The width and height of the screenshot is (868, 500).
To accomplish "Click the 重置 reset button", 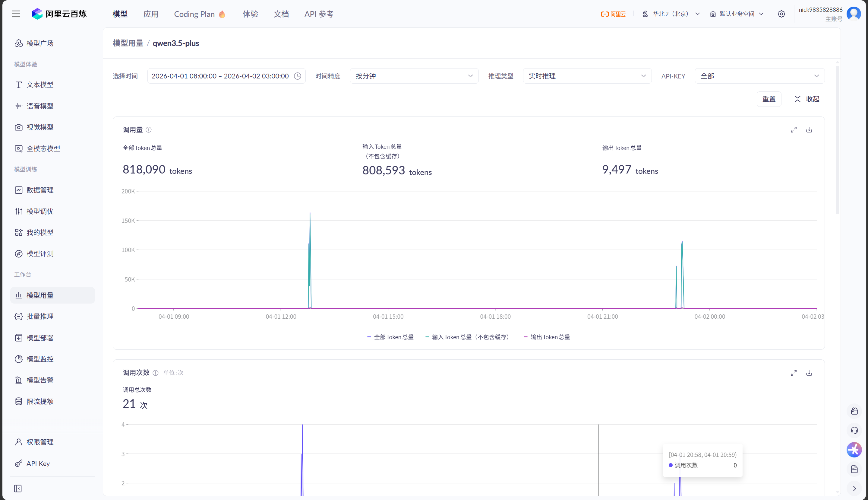I will click(769, 99).
